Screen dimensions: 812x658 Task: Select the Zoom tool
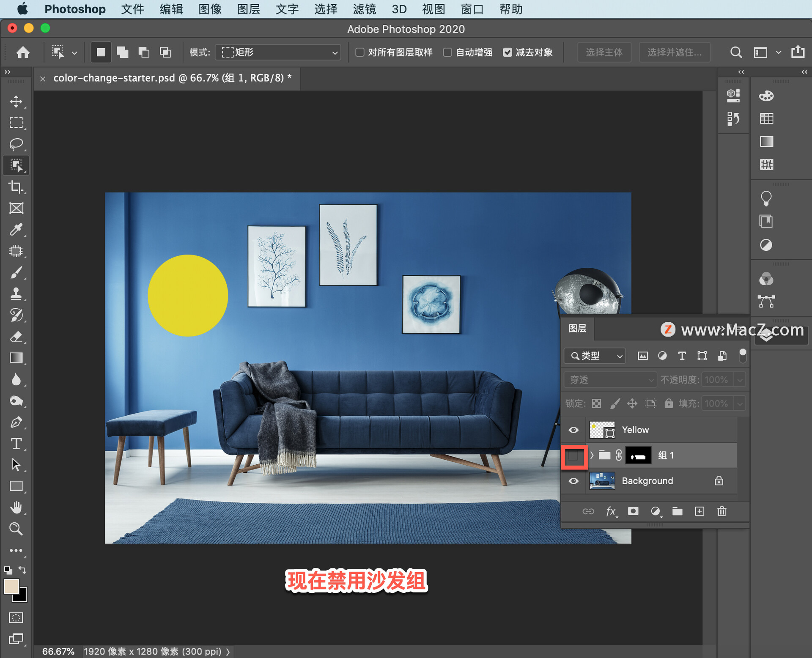tap(16, 529)
